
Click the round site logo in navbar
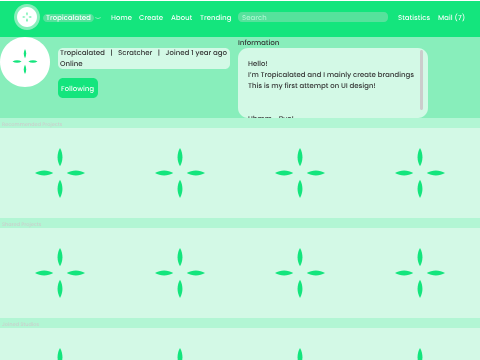(x=27, y=17)
